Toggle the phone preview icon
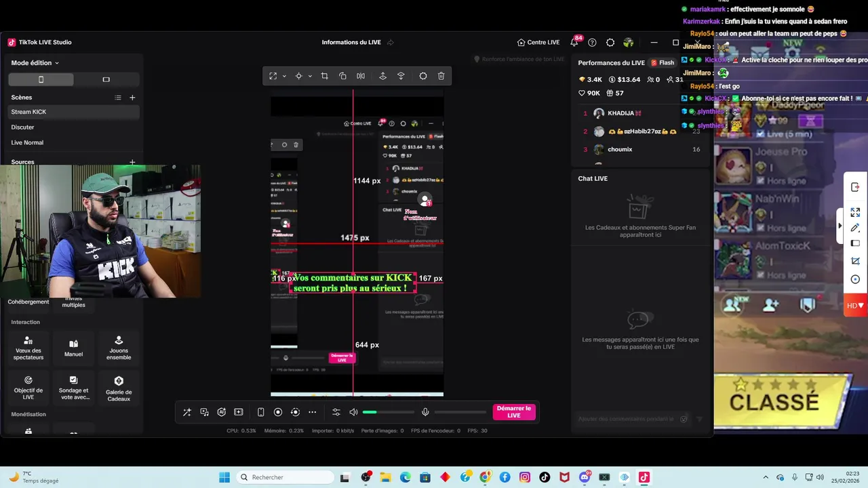This screenshot has height=488, width=868. click(x=261, y=412)
